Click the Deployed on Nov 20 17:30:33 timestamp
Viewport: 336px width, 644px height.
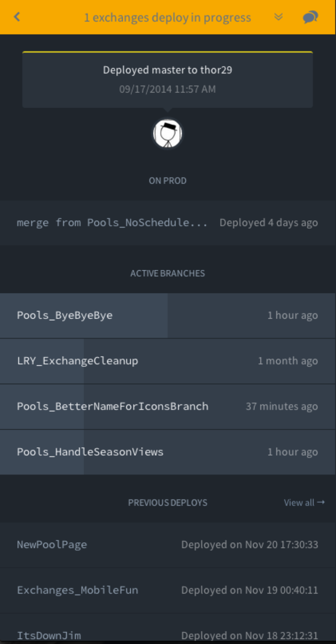tap(250, 545)
